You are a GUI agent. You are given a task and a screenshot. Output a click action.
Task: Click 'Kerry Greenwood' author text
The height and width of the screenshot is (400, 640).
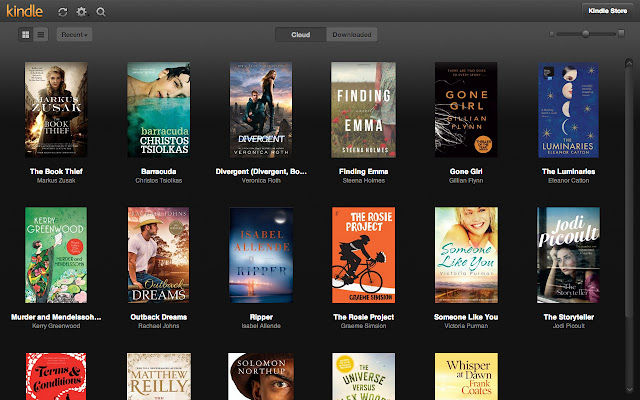[x=56, y=326]
